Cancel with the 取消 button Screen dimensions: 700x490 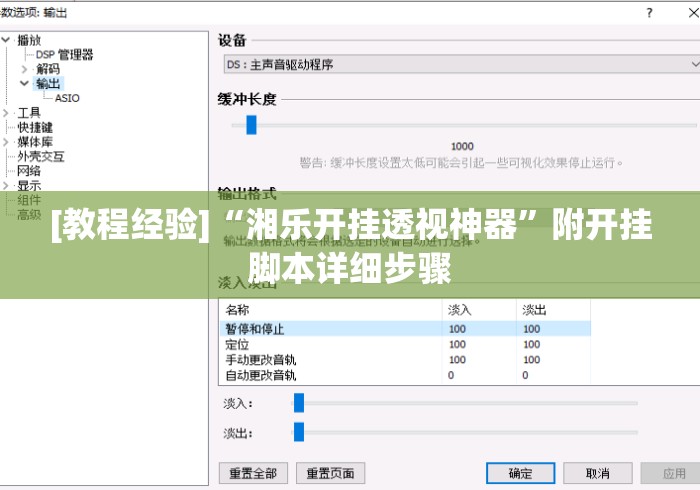coord(598,473)
